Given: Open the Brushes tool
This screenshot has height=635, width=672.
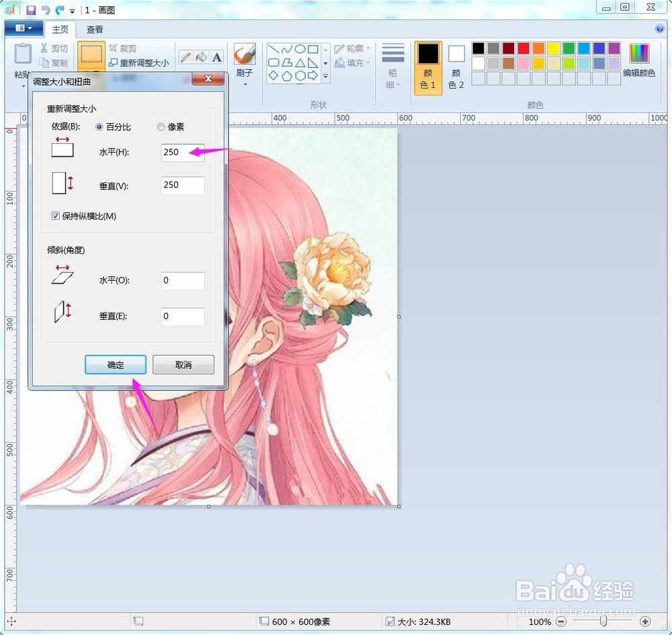Looking at the screenshot, I should coord(245,54).
